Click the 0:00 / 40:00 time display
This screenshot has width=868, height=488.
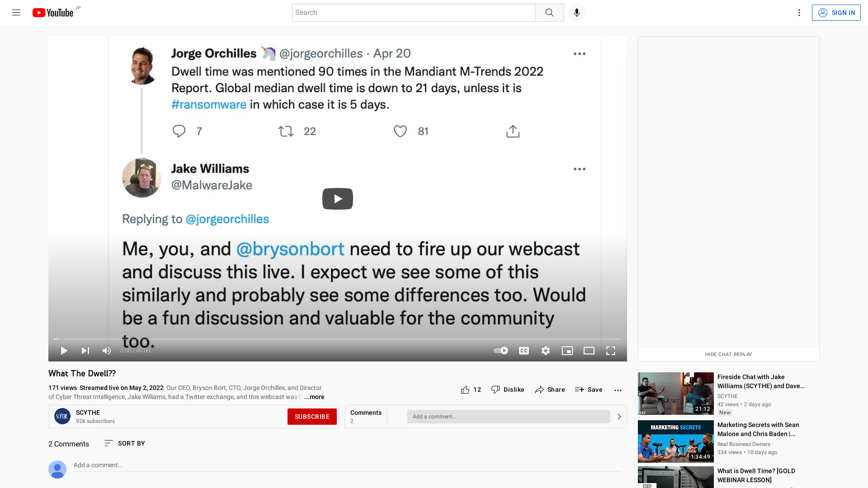(135, 351)
